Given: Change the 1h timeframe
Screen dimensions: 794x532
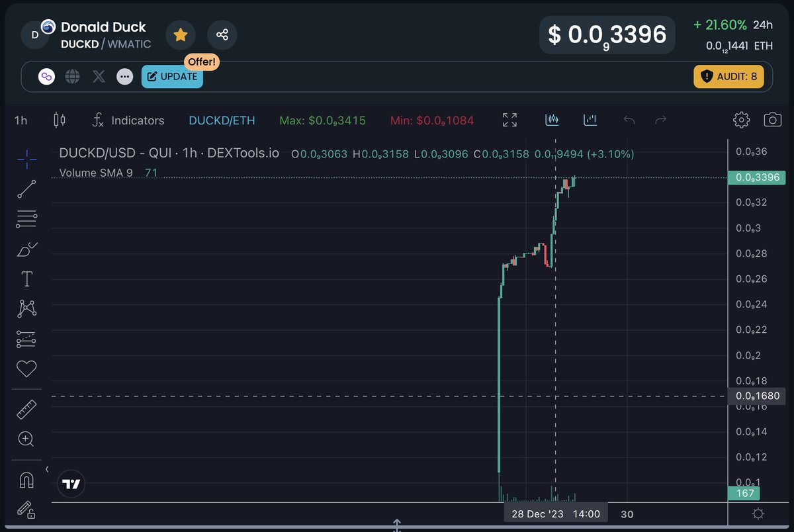Looking at the screenshot, I should pyautogui.click(x=21, y=120).
